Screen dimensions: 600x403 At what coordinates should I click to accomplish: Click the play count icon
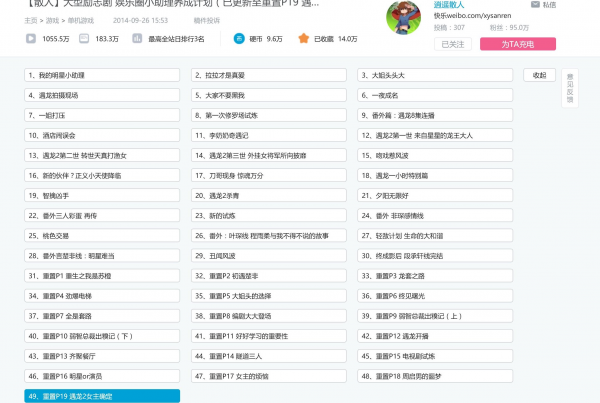tap(29, 39)
